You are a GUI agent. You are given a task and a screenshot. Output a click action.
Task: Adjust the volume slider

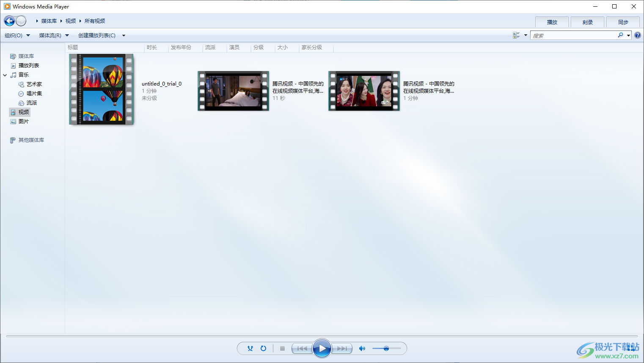point(386,348)
